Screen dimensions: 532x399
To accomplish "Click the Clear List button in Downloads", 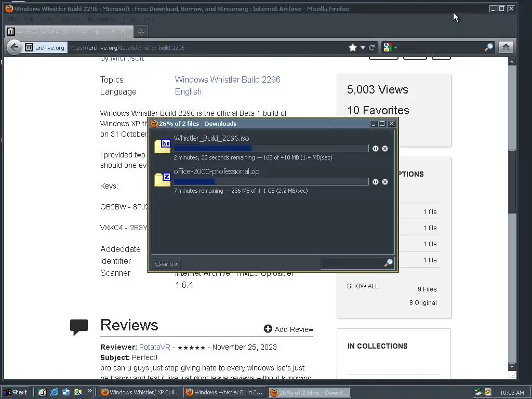I will click(x=166, y=263).
